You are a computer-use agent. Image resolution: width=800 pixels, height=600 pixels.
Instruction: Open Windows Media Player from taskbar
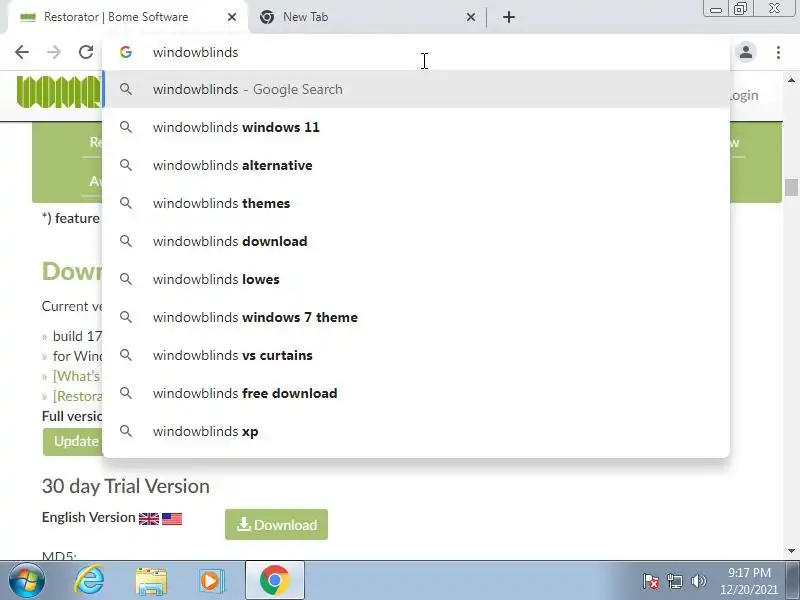[211, 581]
